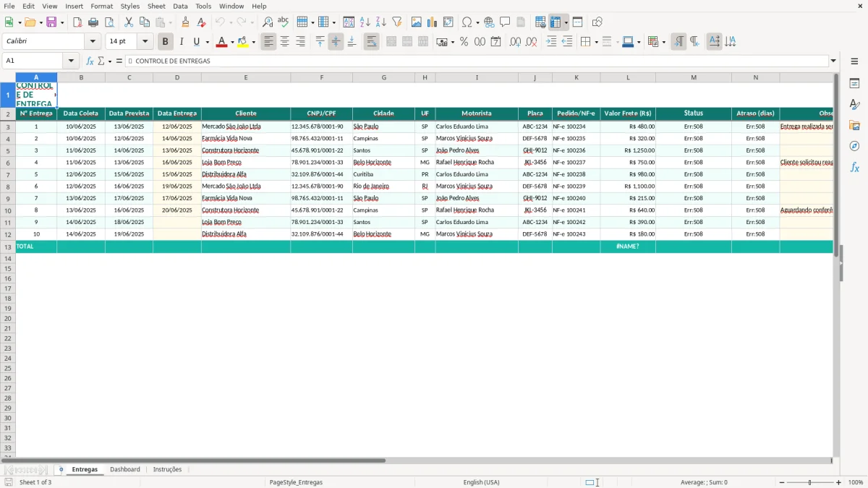
Task: Click the zoom slider in status bar
Action: click(x=810, y=482)
